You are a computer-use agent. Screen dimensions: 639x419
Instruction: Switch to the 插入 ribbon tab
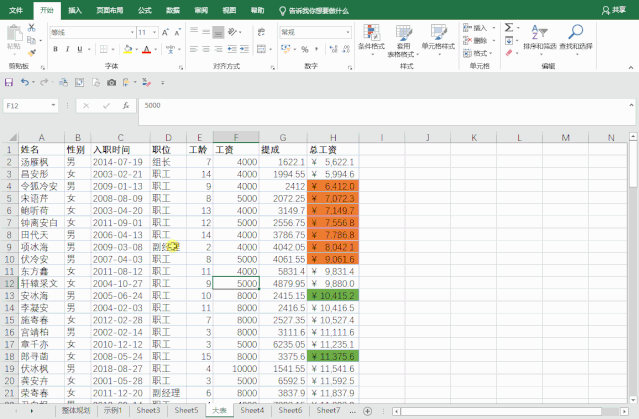click(75, 10)
